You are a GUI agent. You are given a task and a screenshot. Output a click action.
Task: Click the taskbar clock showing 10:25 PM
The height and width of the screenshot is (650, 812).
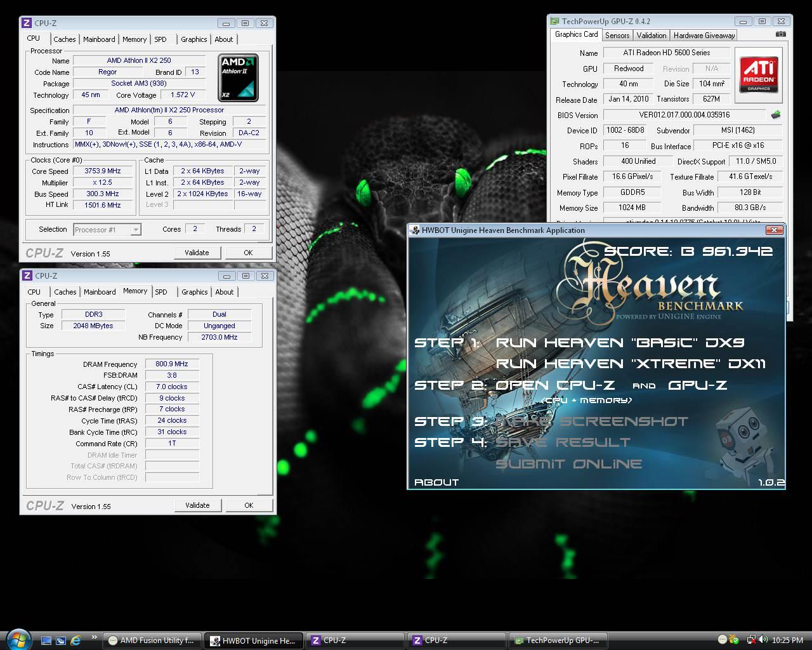point(788,640)
